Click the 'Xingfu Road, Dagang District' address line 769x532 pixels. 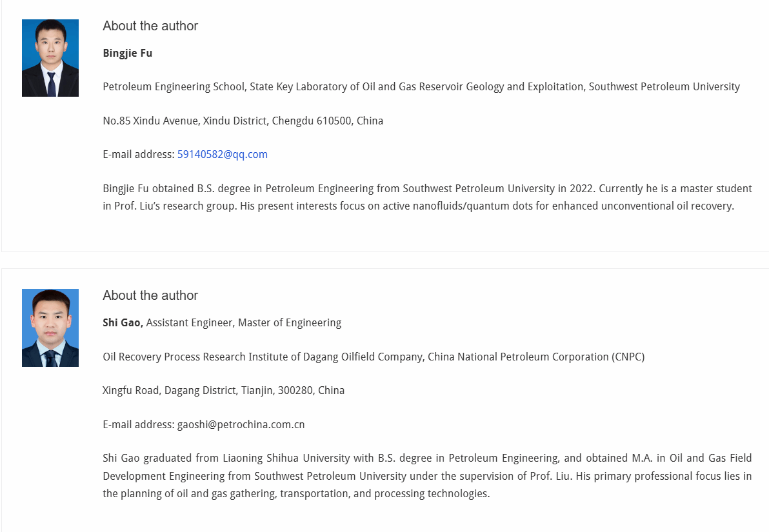(x=224, y=391)
